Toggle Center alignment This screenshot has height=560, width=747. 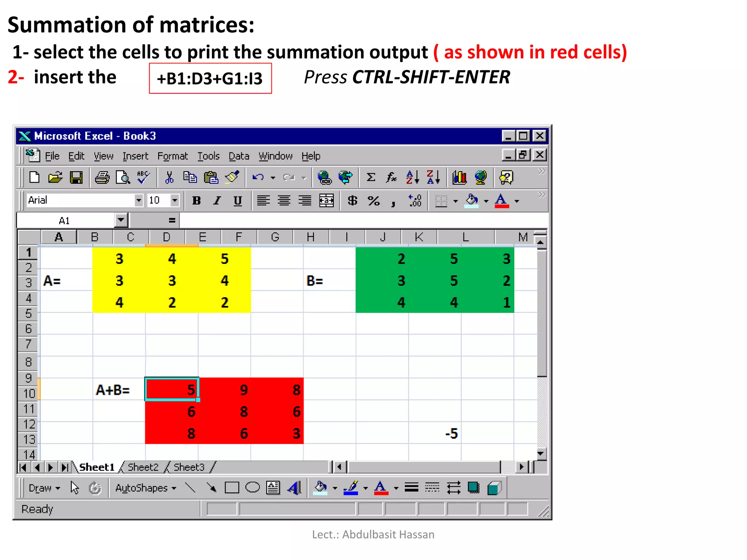click(284, 201)
